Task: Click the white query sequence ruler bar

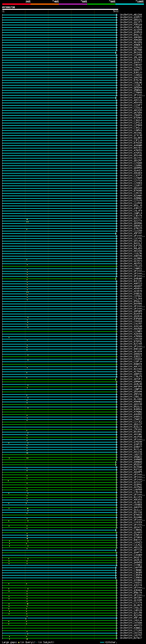Action: pos(60,10)
